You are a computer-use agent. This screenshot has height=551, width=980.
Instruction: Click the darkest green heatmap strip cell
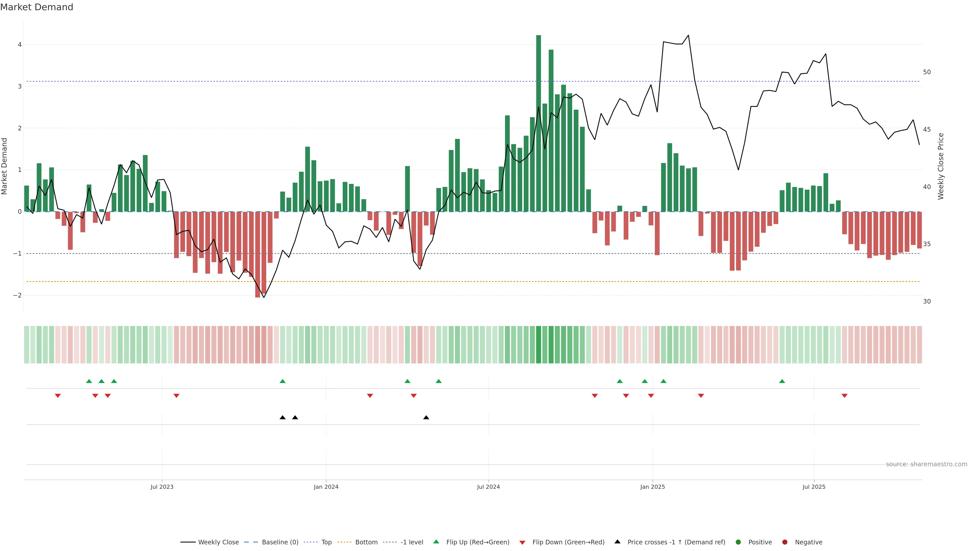pos(538,345)
